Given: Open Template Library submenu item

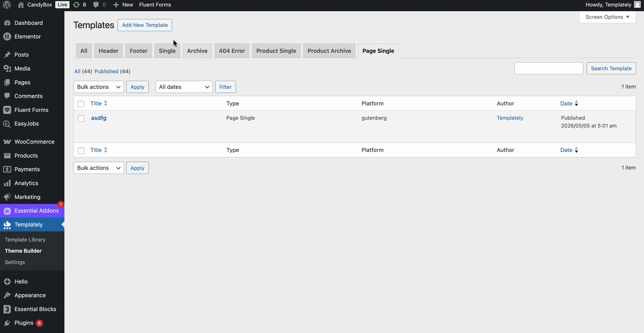Looking at the screenshot, I should click(x=25, y=239).
